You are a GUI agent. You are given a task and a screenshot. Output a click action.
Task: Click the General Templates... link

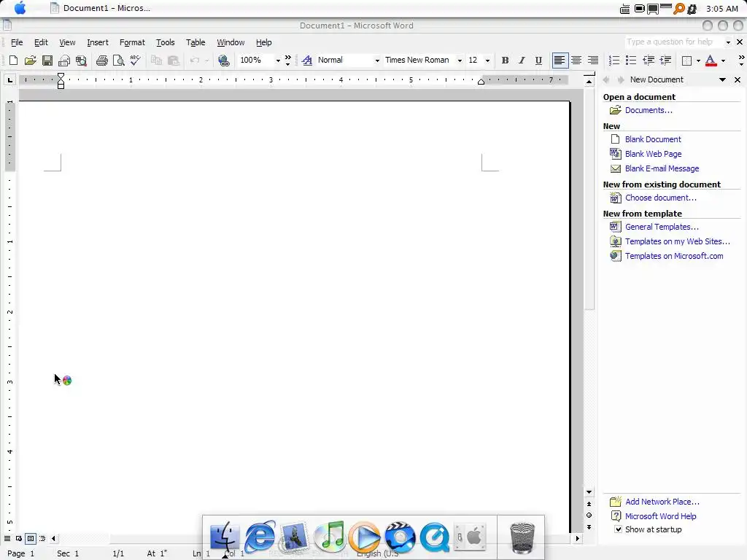[x=662, y=227]
